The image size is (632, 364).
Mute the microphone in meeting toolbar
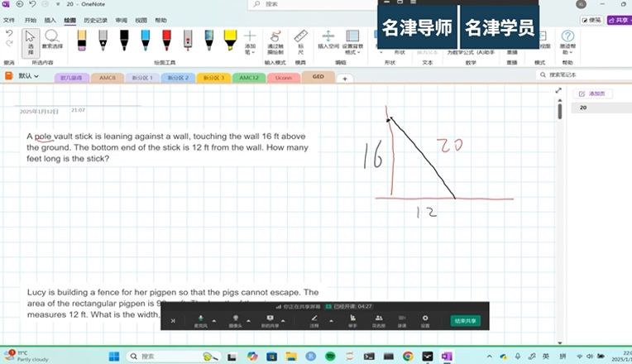click(200, 320)
